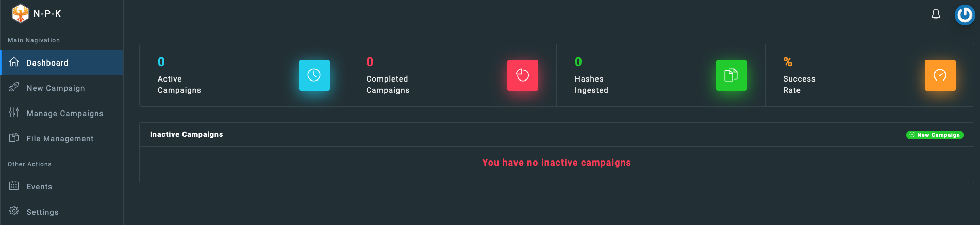Viewport: 980px width, 225px height.
Task: Open New Campaign from the sidebar menu
Action: pos(62,88)
